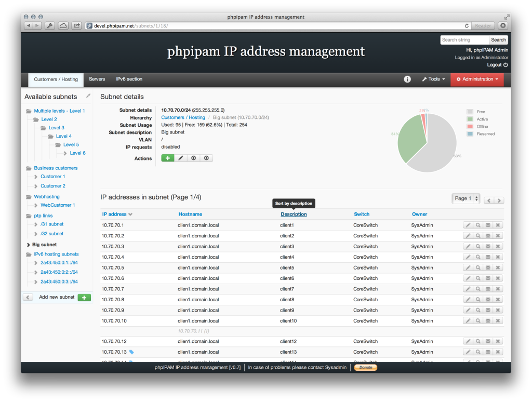Click the pin icon beside Available subnets
Image resolution: width=532 pixels, height=402 pixels.
88,96
